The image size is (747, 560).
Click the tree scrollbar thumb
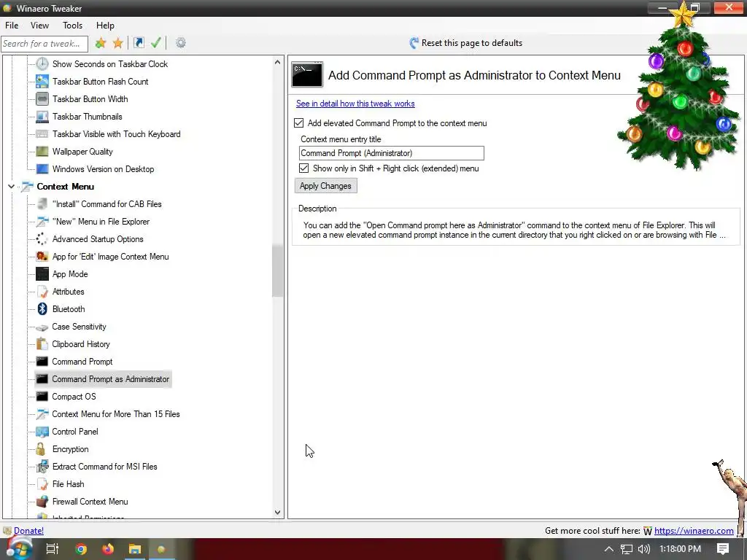[x=277, y=271]
